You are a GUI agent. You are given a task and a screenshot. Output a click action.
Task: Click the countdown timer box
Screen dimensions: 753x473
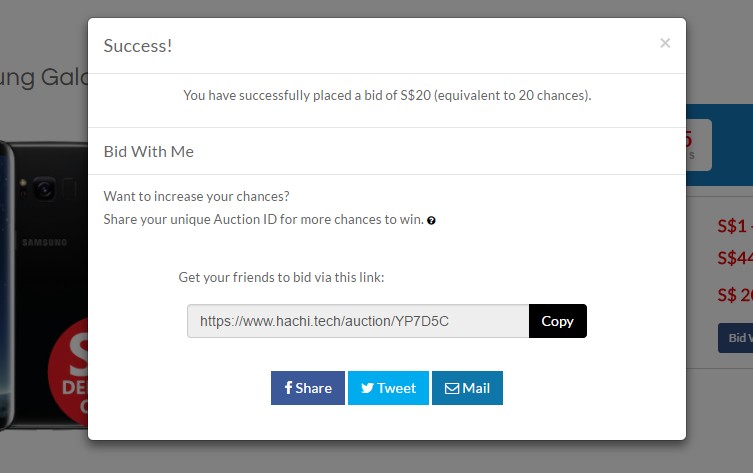pos(699,145)
